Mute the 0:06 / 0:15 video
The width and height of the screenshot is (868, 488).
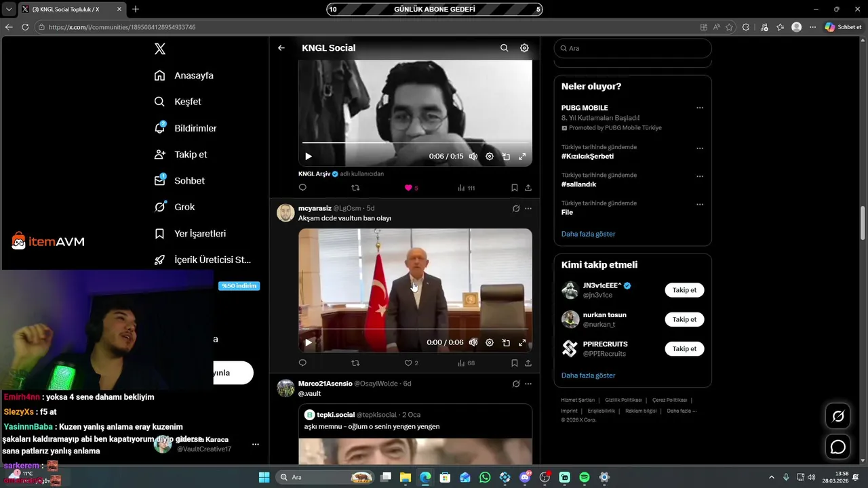[473, 157]
